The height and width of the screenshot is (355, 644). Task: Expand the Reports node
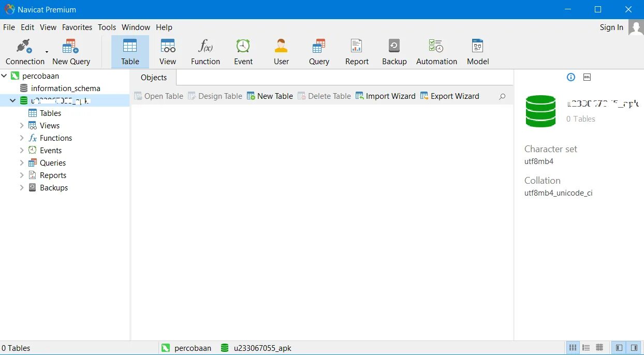tap(22, 175)
